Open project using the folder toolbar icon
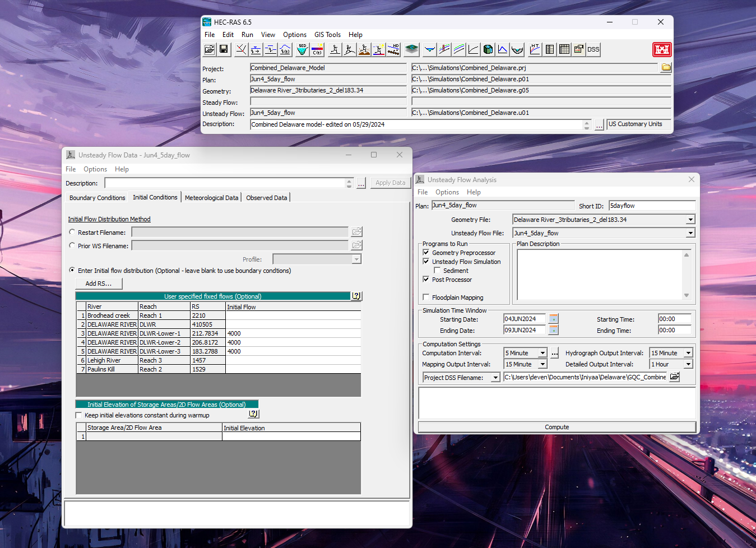This screenshot has height=548, width=756. [x=210, y=49]
